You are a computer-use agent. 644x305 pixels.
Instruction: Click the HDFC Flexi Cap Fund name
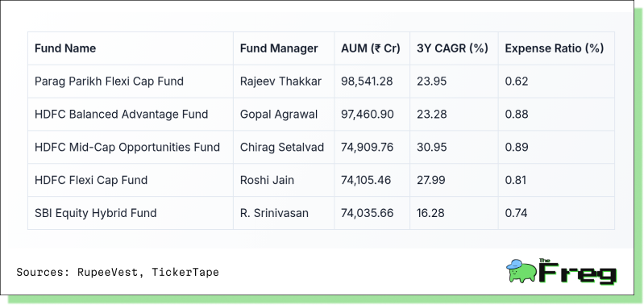(x=91, y=180)
